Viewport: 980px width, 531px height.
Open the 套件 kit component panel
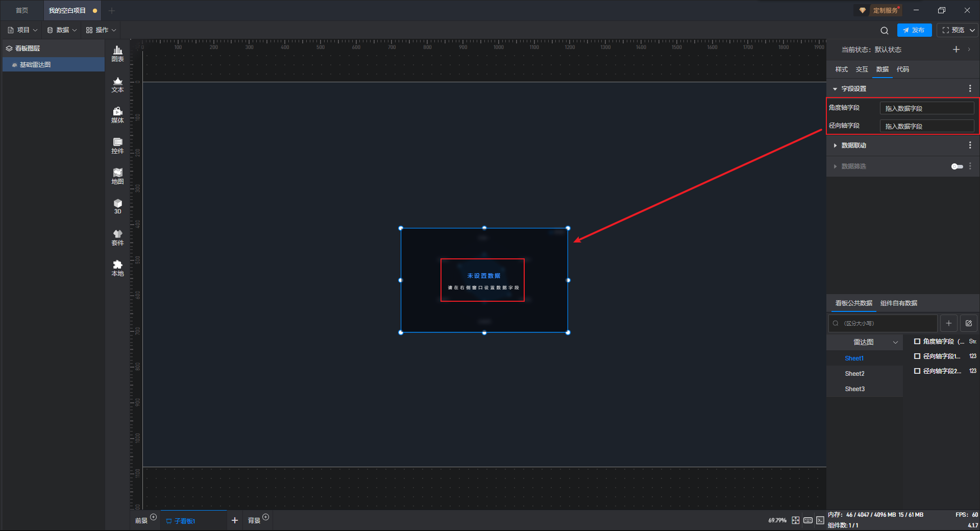[x=117, y=237]
